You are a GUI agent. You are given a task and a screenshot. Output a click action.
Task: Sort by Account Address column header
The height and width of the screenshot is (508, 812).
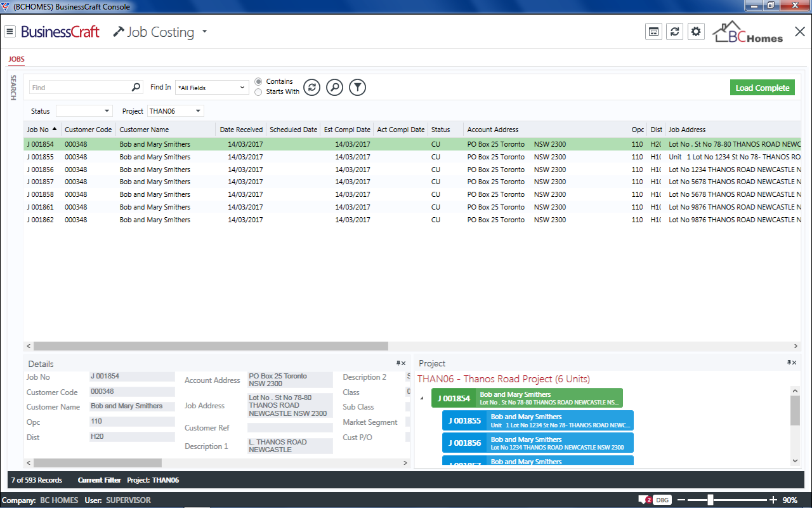coord(546,130)
